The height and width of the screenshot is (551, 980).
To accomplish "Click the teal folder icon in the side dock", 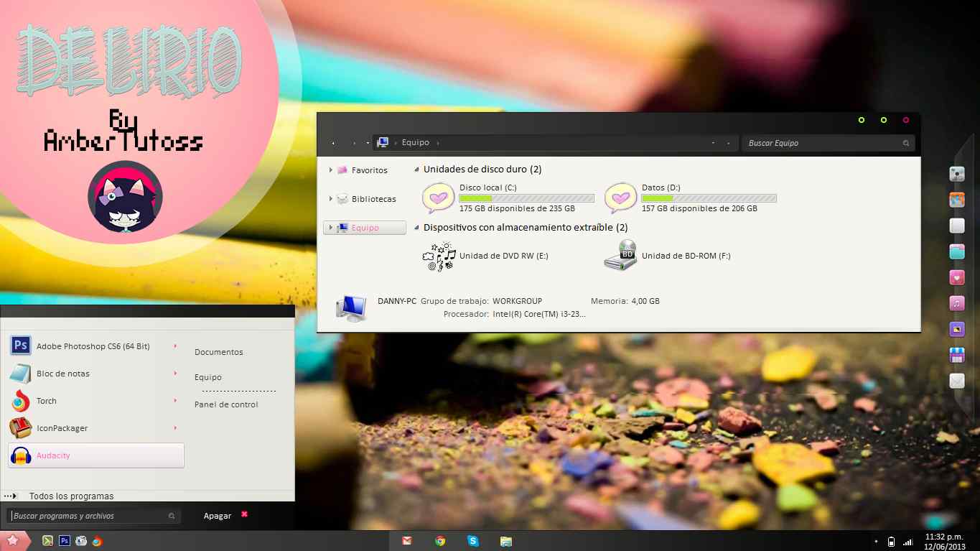I will (x=956, y=251).
